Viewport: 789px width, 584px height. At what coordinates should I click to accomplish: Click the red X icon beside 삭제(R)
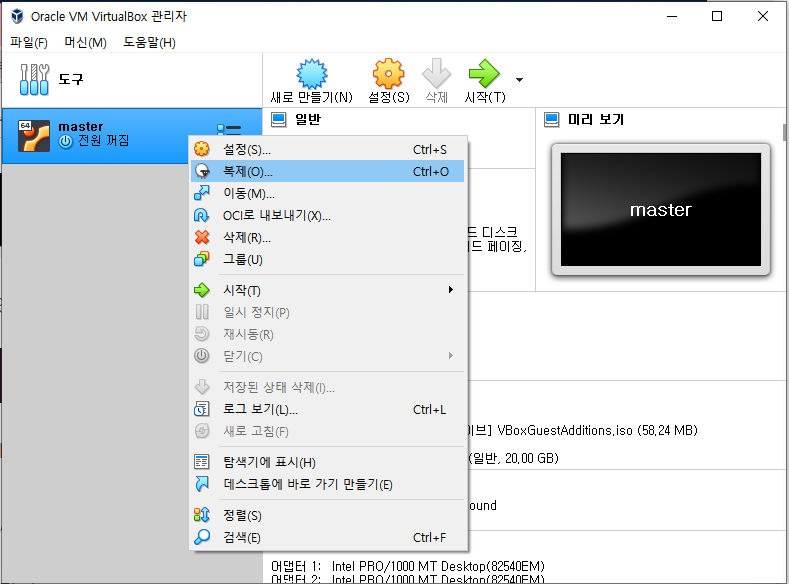(202, 237)
